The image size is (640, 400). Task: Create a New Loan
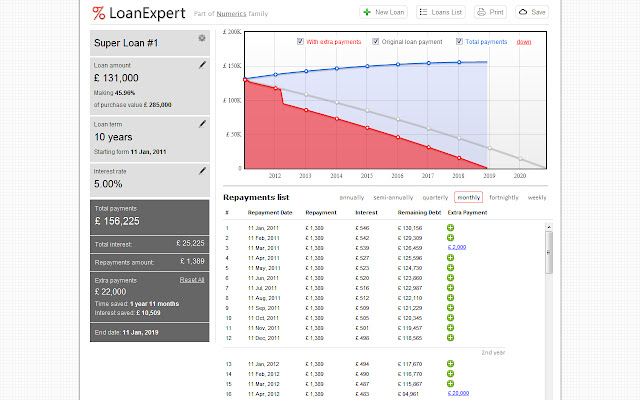(383, 12)
